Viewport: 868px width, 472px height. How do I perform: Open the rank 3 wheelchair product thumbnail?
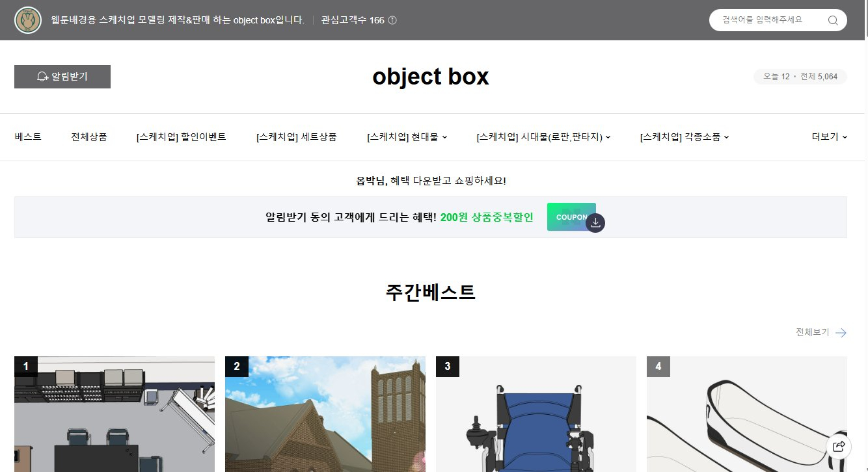pyautogui.click(x=536, y=416)
